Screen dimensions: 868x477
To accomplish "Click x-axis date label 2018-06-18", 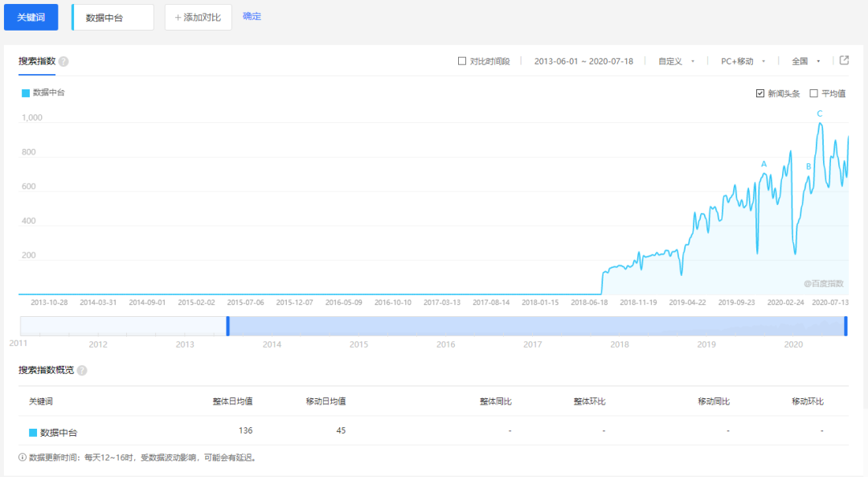I will (x=589, y=302).
